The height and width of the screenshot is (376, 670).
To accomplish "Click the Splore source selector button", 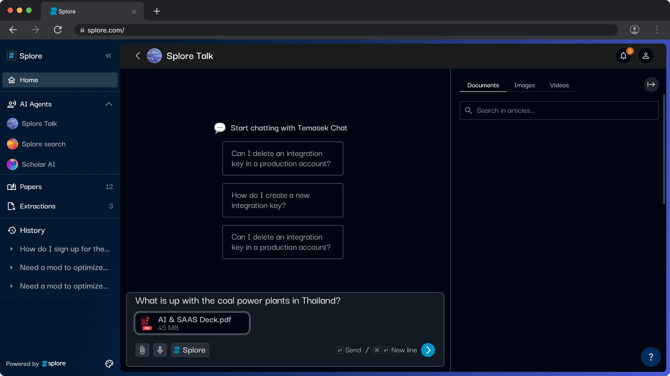I will [x=190, y=350].
